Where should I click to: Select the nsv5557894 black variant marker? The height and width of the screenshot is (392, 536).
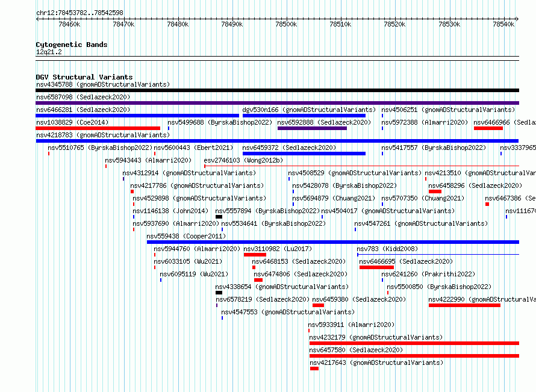pyautogui.click(x=219, y=217)
